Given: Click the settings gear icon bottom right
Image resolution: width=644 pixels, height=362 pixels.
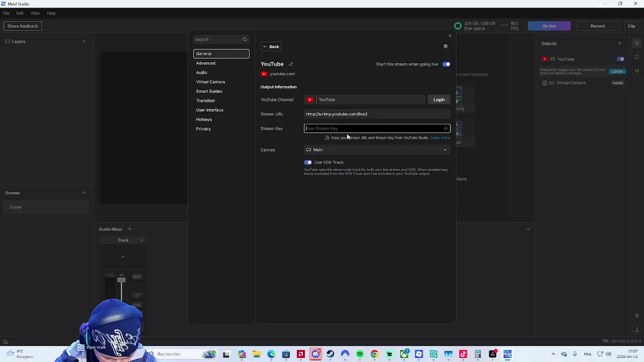Looking at the screenshot, I should coord(637,316).
